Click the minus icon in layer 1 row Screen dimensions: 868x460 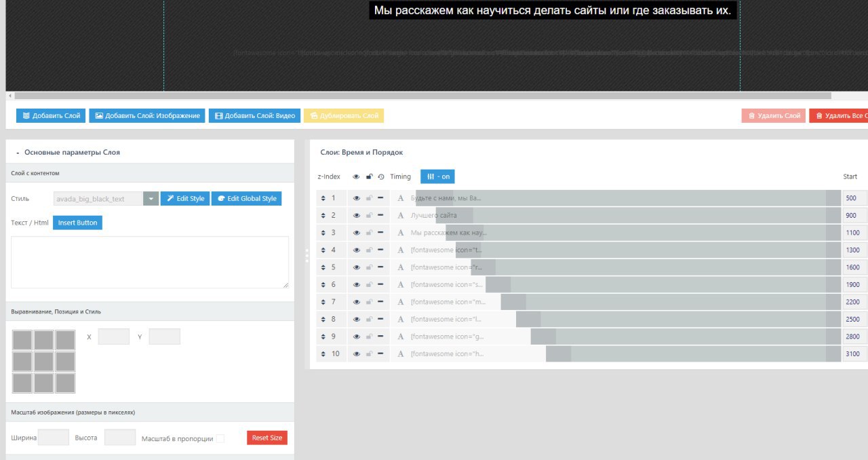[x=380, y=198]
